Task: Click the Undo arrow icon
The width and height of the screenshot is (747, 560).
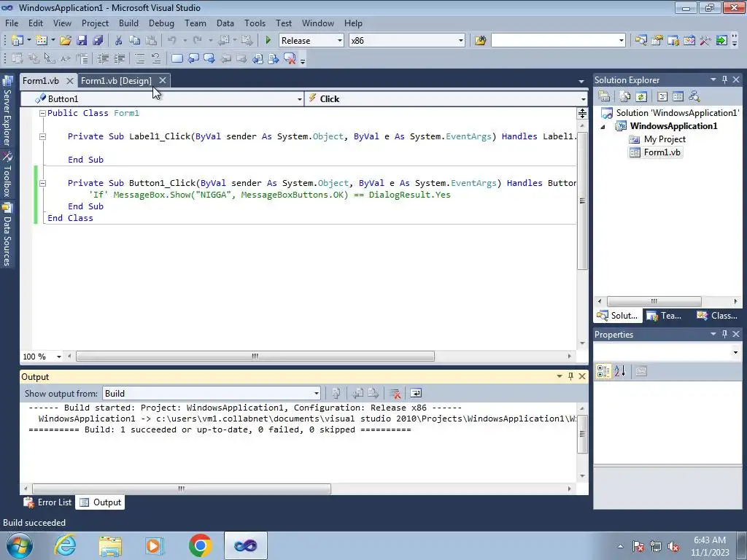Action: point(172,41)
